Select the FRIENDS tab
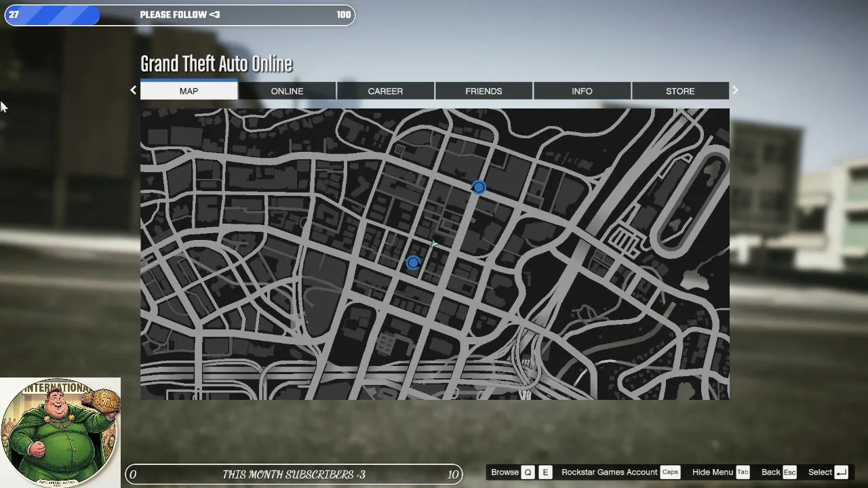The image size is (868, 488). (484, 91)
